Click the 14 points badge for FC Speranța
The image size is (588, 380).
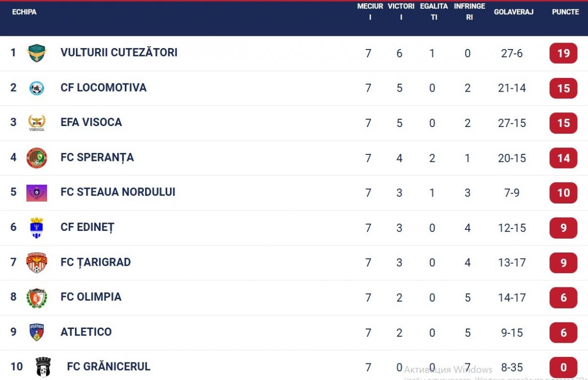[x=563, y=158]
